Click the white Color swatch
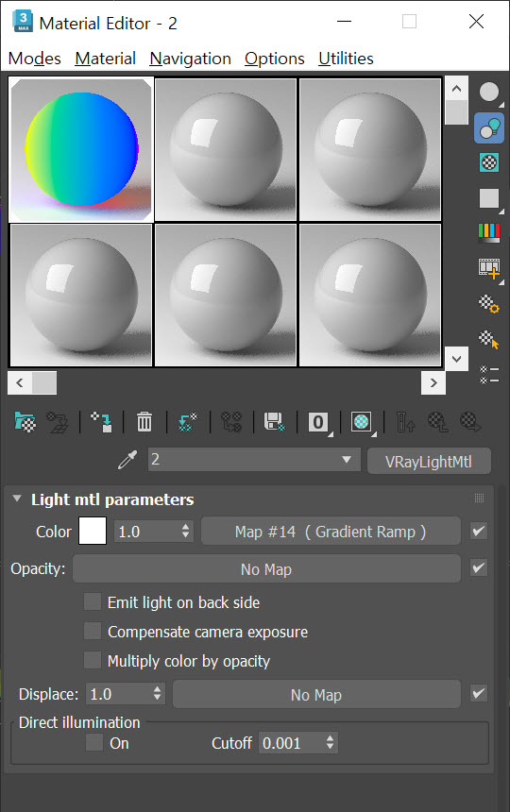 (93, 532)
